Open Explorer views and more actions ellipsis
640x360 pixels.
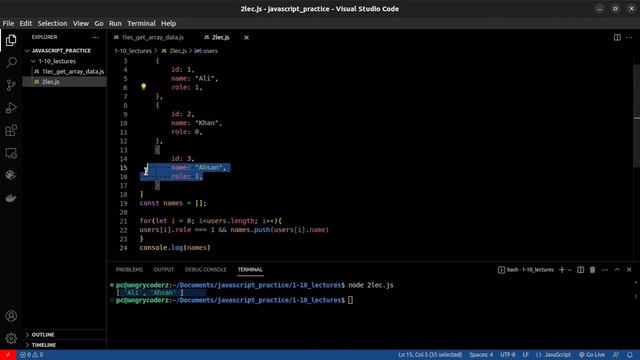pyautogui.click(x=96, y=37)
